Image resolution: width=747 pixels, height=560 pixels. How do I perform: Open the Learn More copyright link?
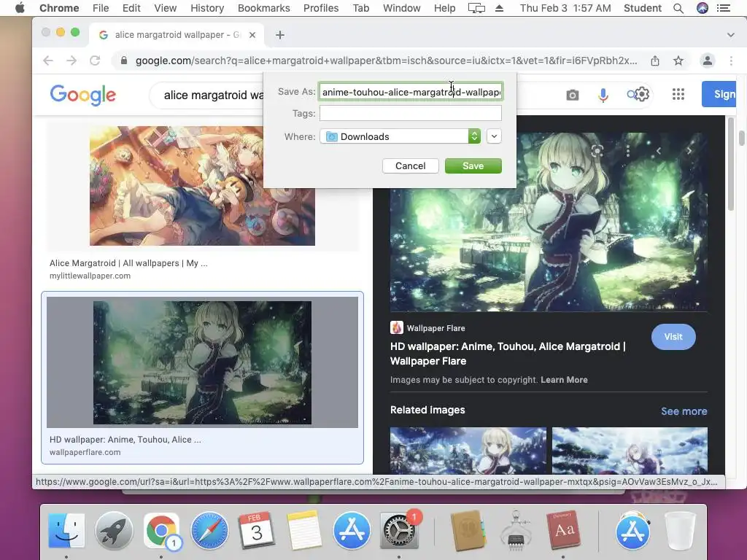pyautogui.click(x=564, y=379)
